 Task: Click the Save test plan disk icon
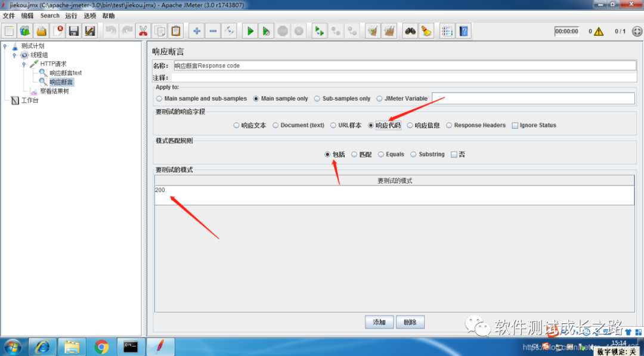point(73,31)
